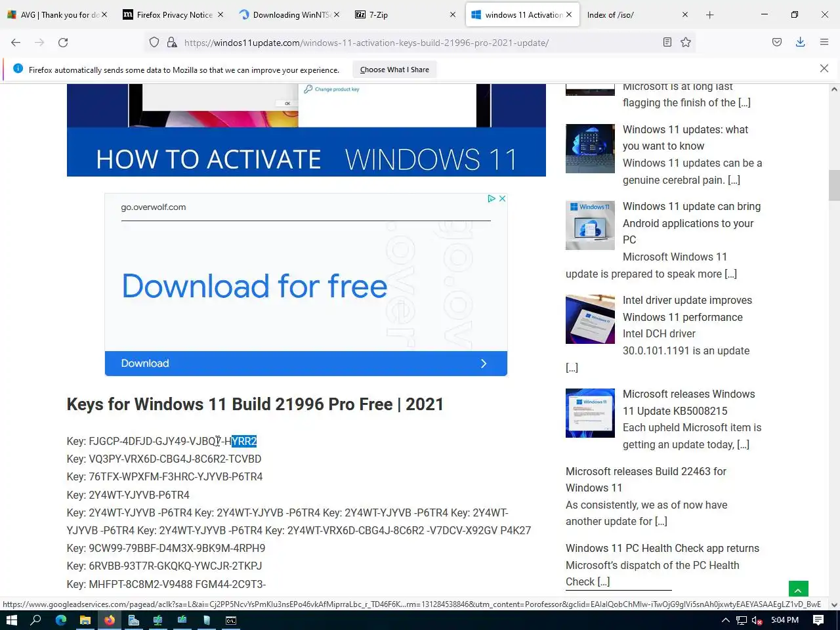Image resolution: width=840 pixels, height=630 pixels.
Task: Close the overwolf ad with X icon
Action: tap(502, 198)
